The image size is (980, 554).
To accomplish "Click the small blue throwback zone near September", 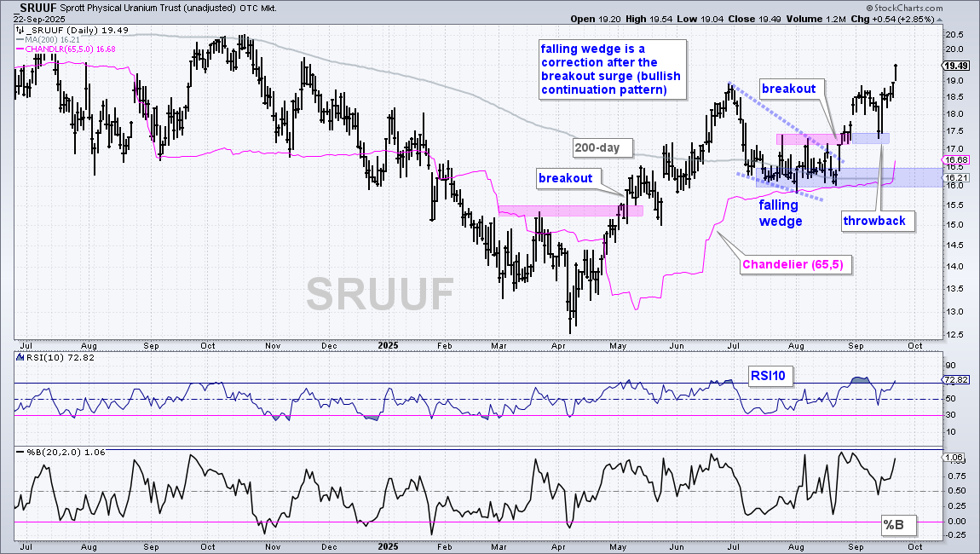I will (x=870, y=138).
